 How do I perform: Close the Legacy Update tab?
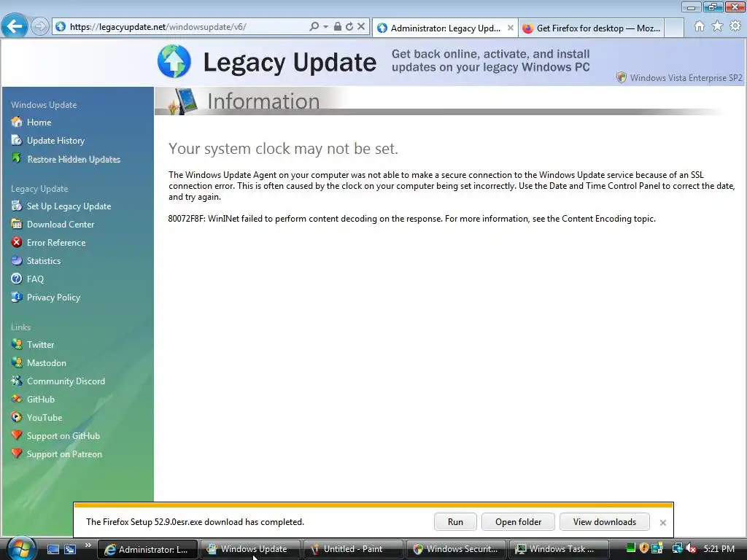(x=510, y=28)
